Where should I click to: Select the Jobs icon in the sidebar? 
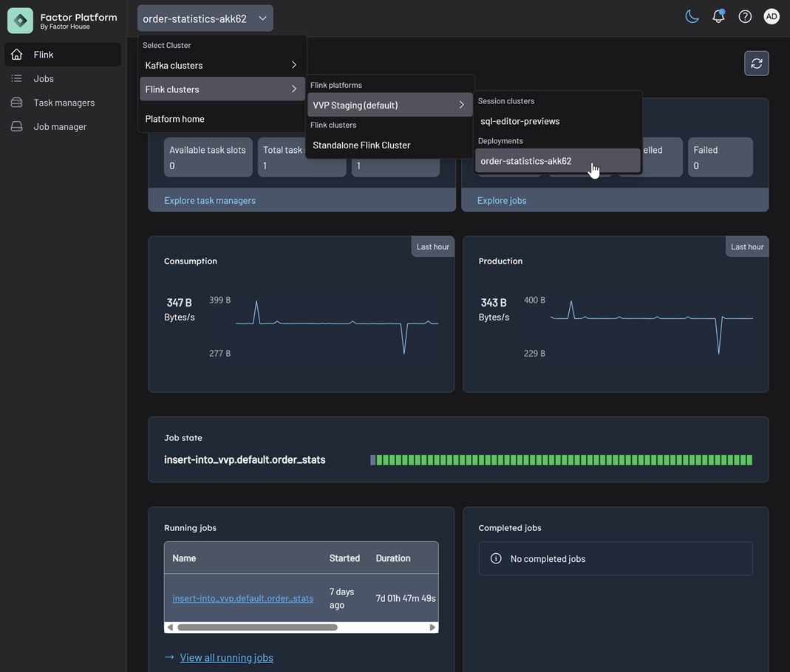point(16,78)
